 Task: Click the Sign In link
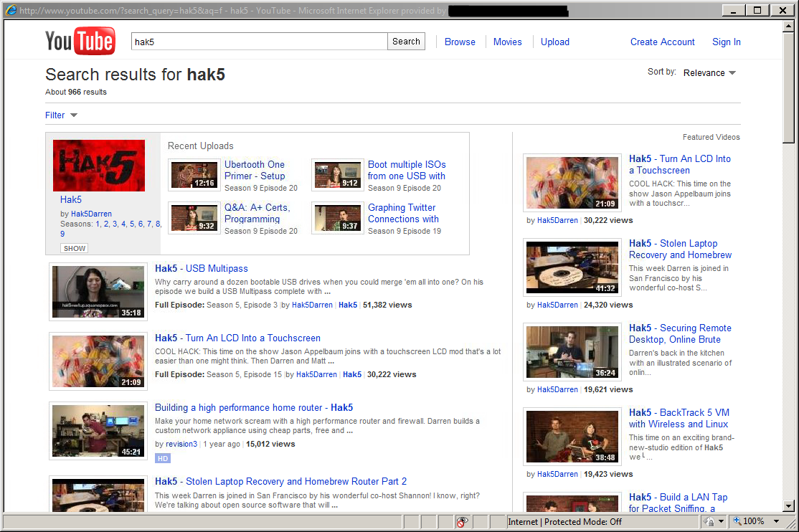pos(726,42)
